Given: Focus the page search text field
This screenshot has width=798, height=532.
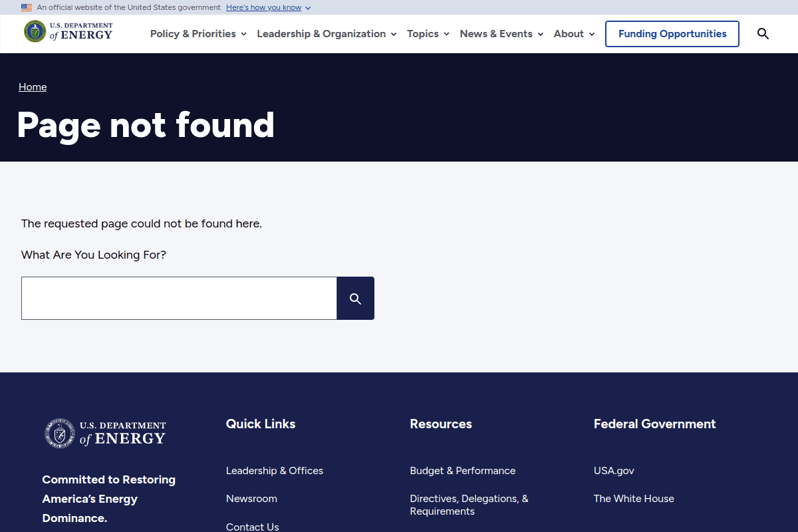Looking at the screenshot, I should (179, 299).
